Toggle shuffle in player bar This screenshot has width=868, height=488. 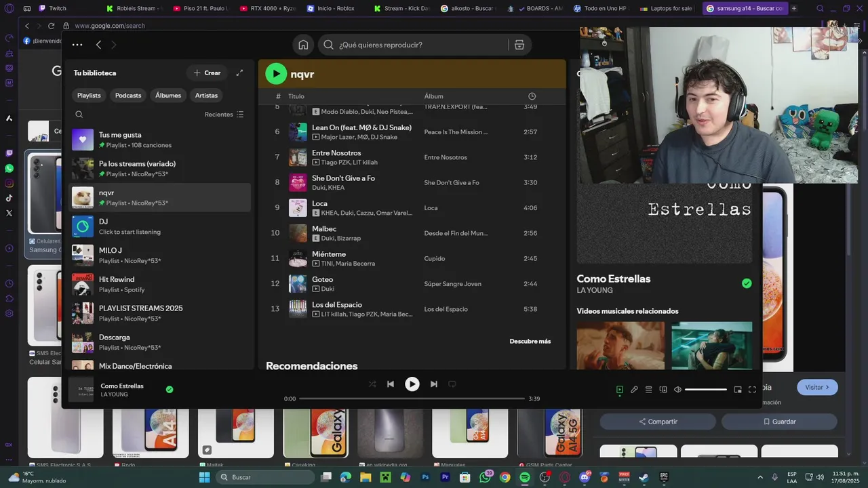pos(372,384)
